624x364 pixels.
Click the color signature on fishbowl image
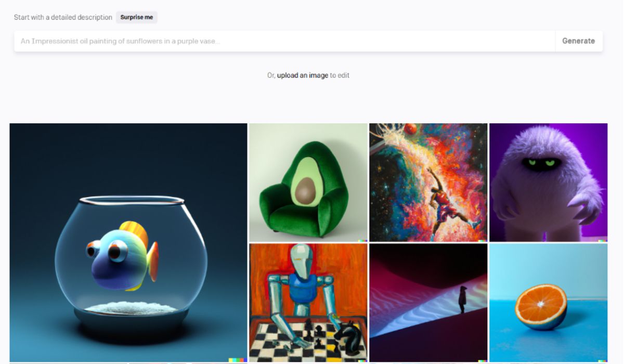pos(238,360)
